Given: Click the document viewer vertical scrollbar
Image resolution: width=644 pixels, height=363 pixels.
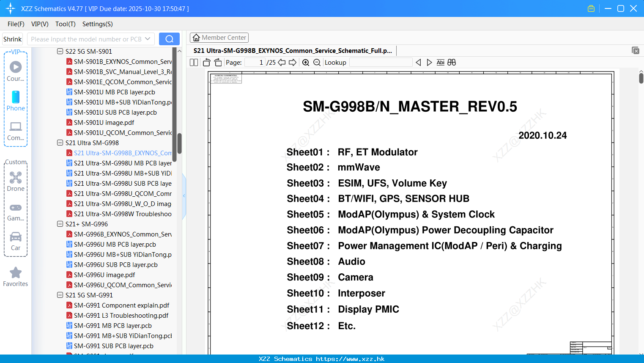Looking at the screenshot, I should point(641,78).
